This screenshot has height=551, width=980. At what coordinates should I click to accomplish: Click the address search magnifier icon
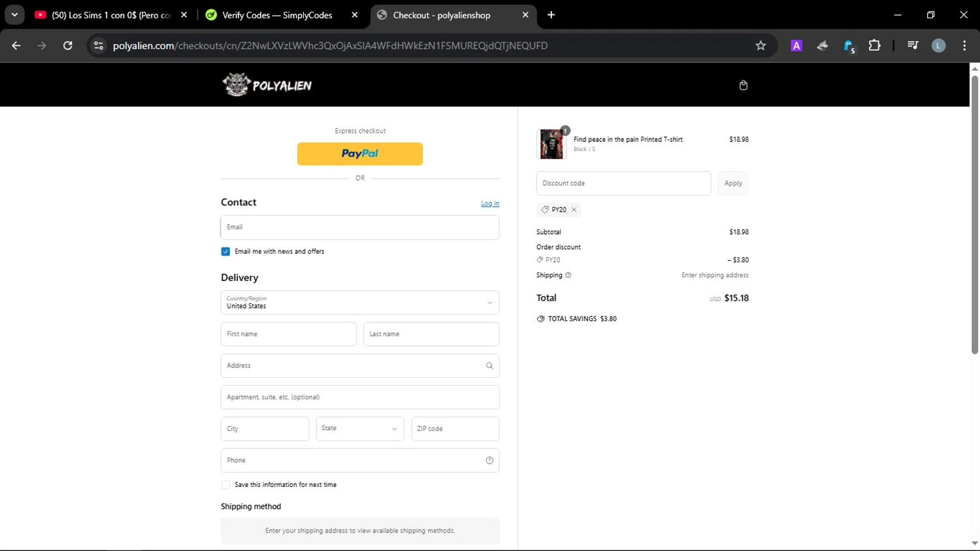coord(489,366)
